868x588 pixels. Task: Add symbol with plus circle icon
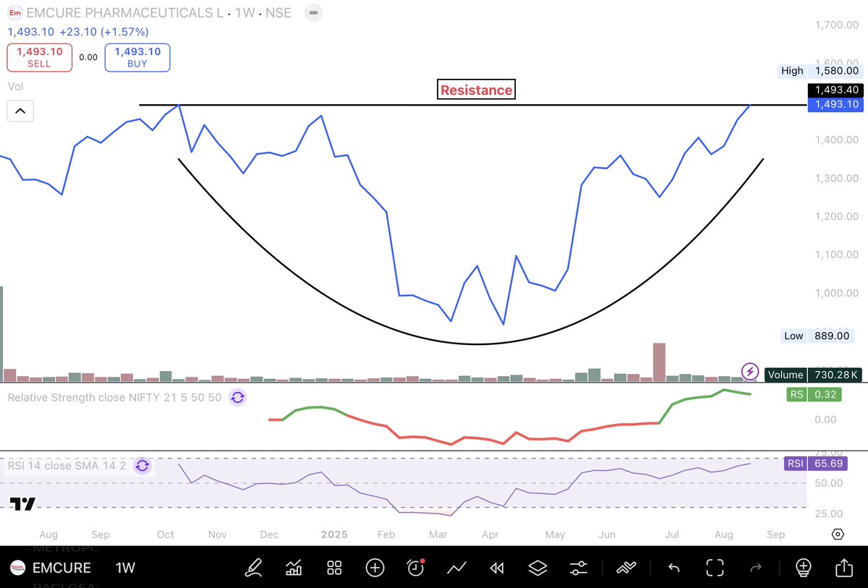coord(375,568)
